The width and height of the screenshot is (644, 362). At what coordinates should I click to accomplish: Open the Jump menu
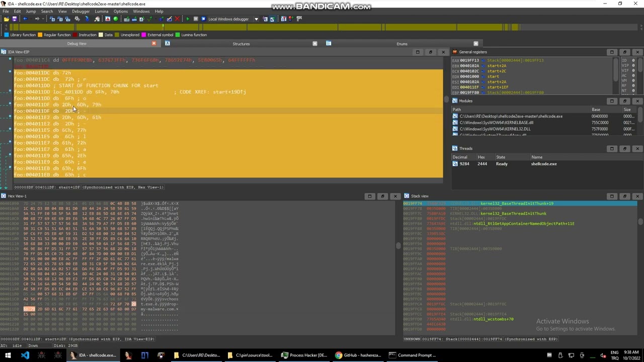[31, 11]
